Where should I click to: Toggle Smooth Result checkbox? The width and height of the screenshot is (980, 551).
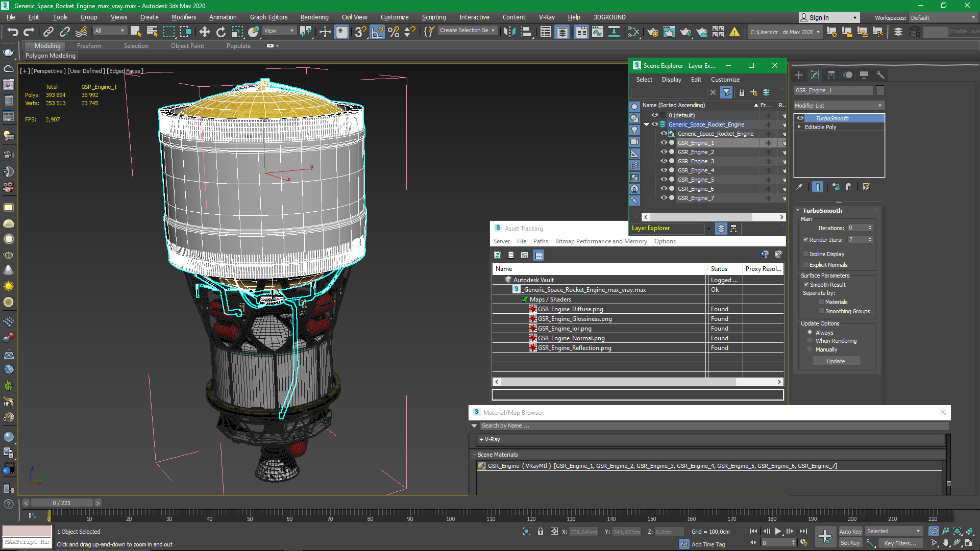[x=806, y=284]
